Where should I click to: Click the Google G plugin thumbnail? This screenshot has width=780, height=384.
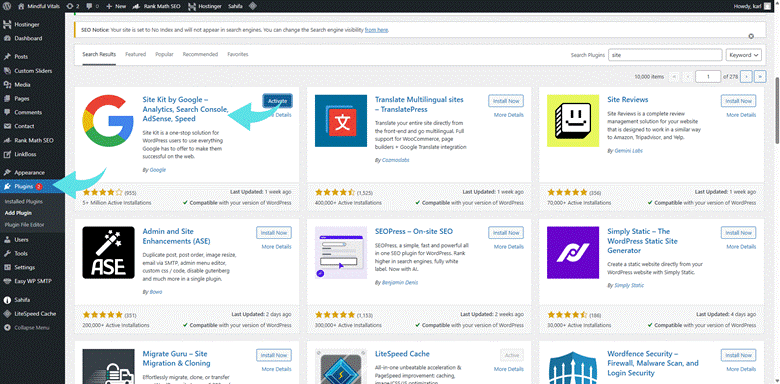(x=108, y=120)
